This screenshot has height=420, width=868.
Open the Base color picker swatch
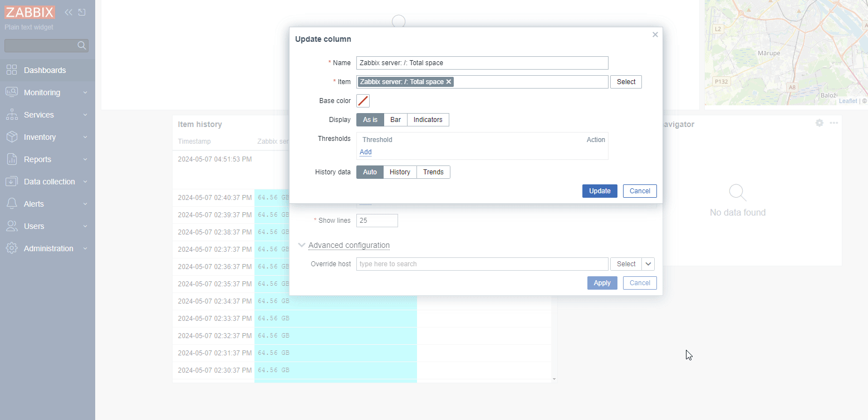(x=363, y=101)
